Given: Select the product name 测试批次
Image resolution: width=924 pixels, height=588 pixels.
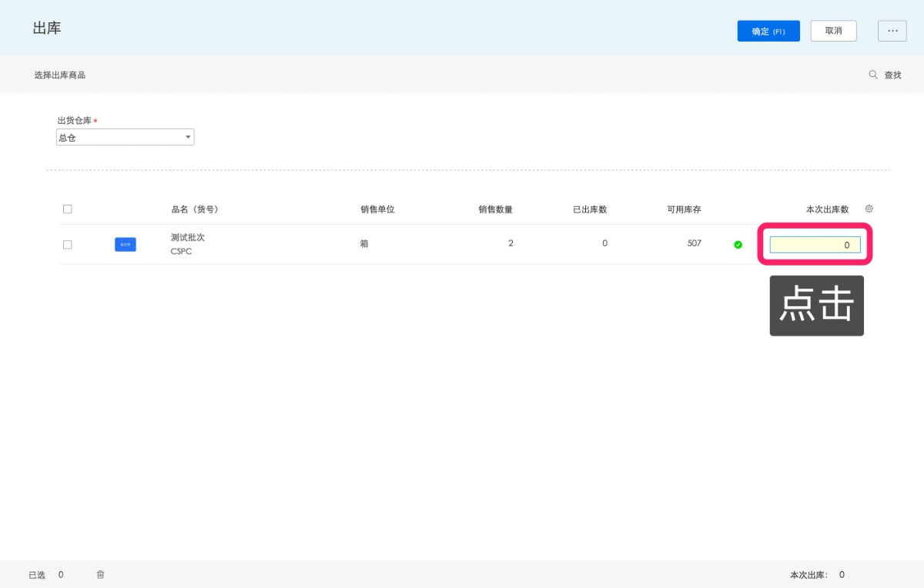Looking at the screenshot, I should click(188, 237).
